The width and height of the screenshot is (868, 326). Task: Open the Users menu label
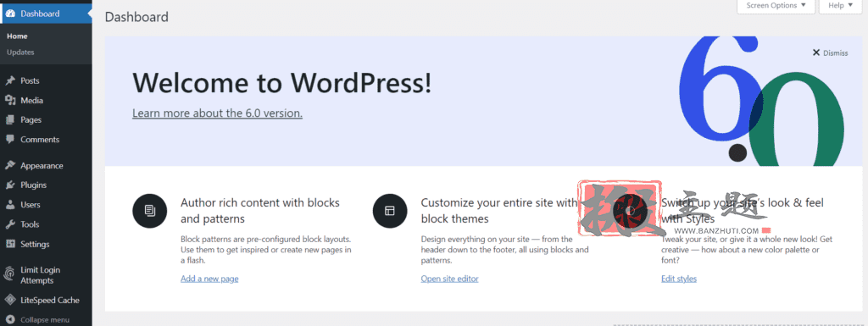pyautogui.click(x=31, y=204)
